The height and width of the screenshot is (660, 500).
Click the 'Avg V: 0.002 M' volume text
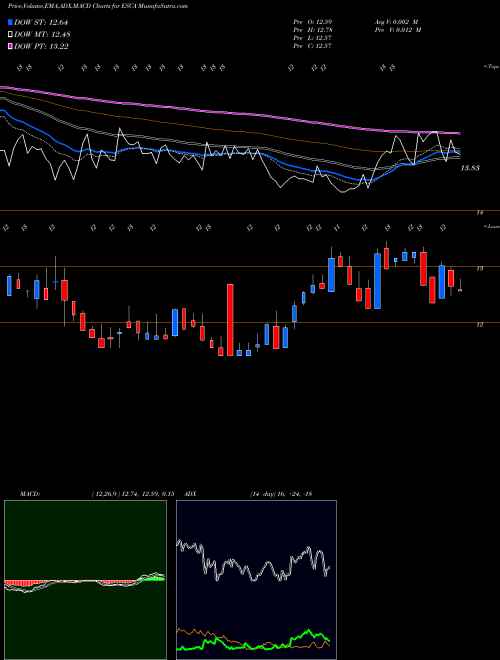(396, 22)
